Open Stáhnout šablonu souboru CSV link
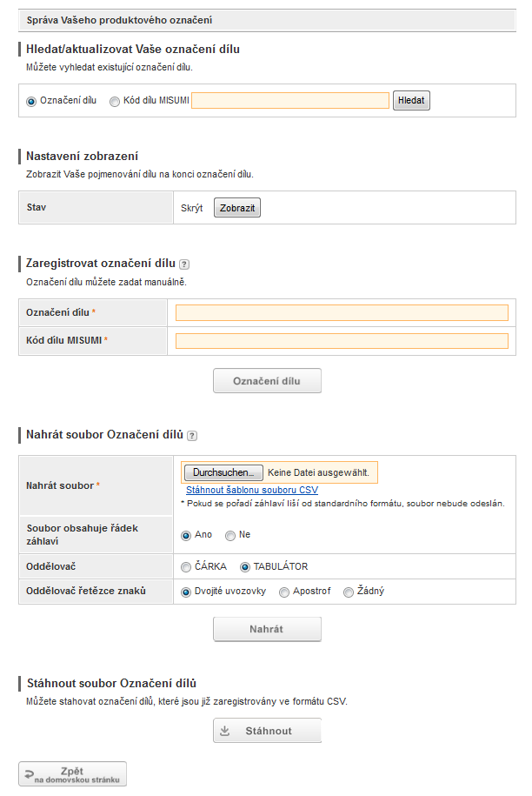Viewport: 532px width, 796px height. point(252,490)
